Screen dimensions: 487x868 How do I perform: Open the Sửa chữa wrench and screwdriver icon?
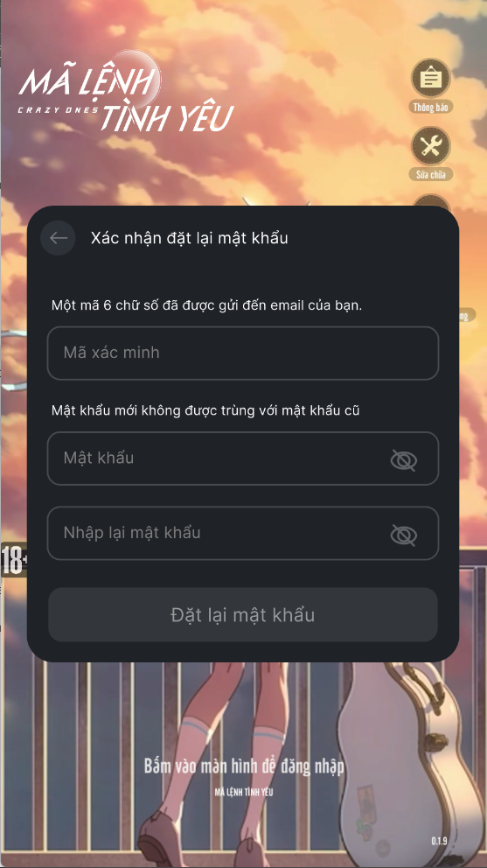[x=430, y=146]
